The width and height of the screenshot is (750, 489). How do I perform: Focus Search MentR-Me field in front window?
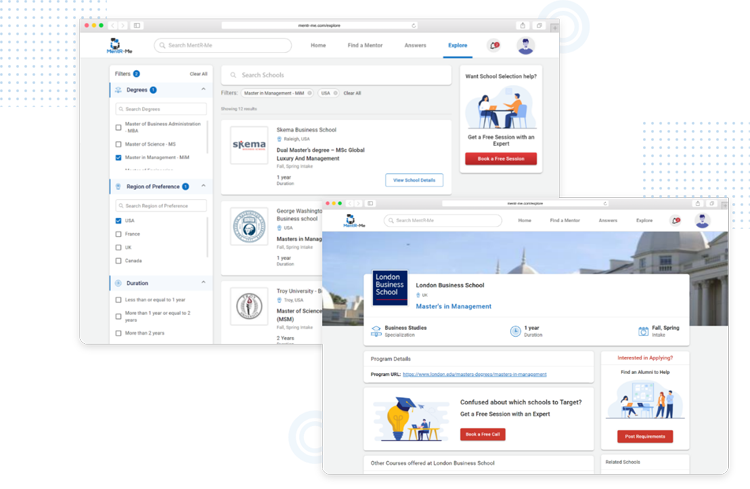(443, 221)
